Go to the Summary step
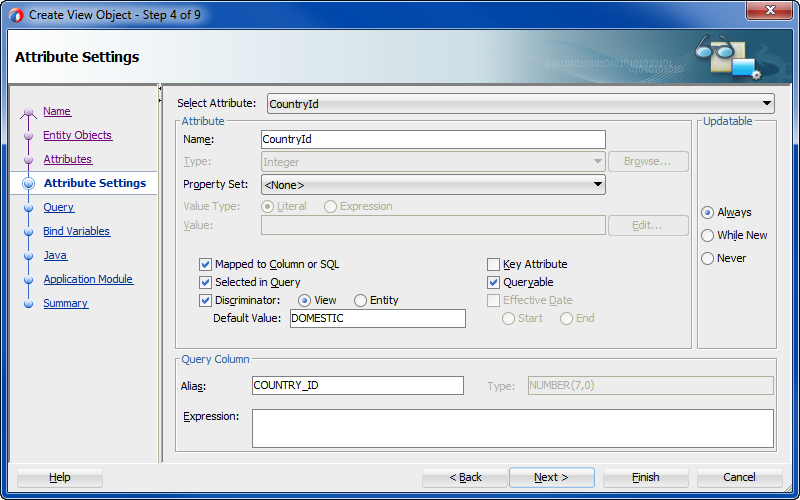 pos(65,303)
